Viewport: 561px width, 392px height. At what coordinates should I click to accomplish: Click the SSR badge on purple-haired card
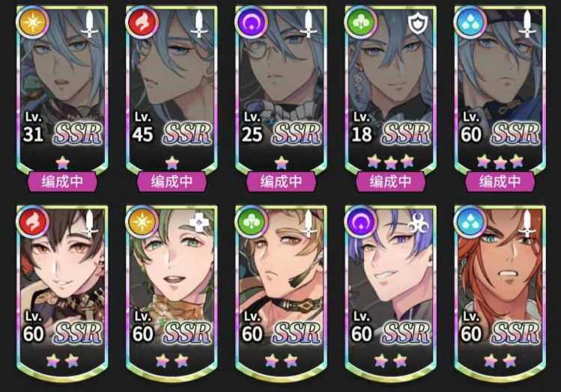pyautogui.click(x=407, y=333)
